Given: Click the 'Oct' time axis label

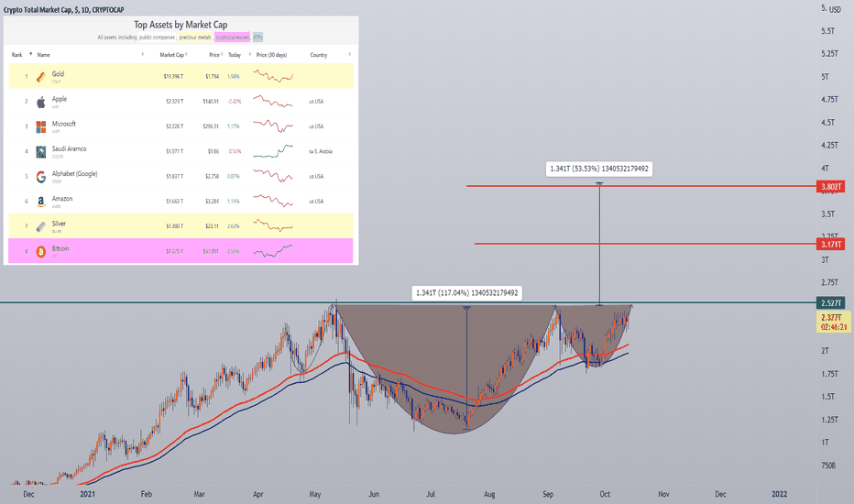Looking at the screenshot, I should point(605,494).
